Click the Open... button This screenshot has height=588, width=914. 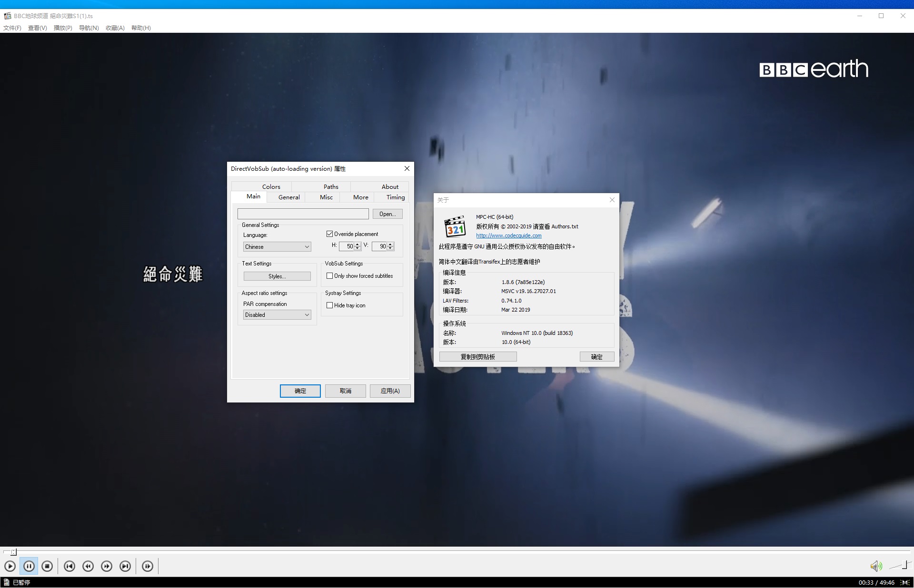[x=387, y=214]
